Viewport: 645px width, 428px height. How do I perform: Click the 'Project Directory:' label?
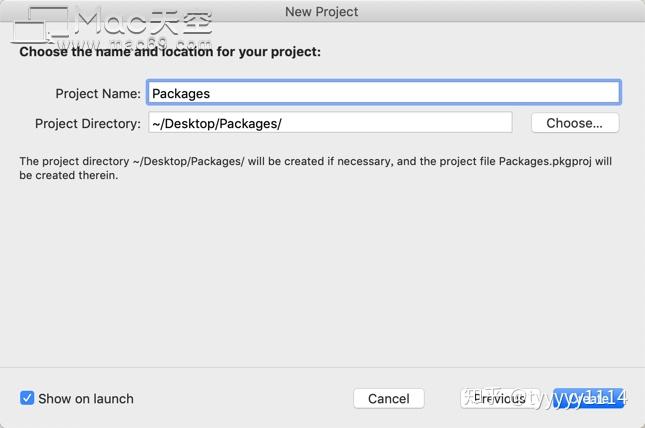tap(88, 123)
